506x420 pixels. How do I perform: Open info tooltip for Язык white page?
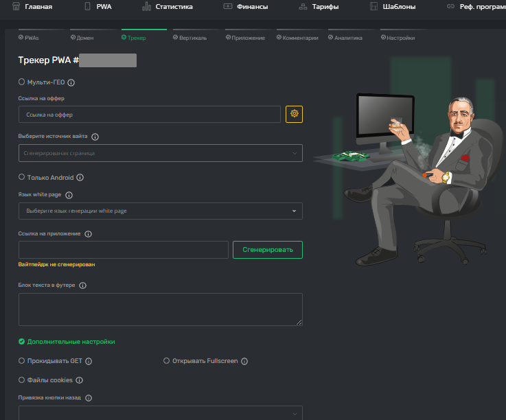69,195
